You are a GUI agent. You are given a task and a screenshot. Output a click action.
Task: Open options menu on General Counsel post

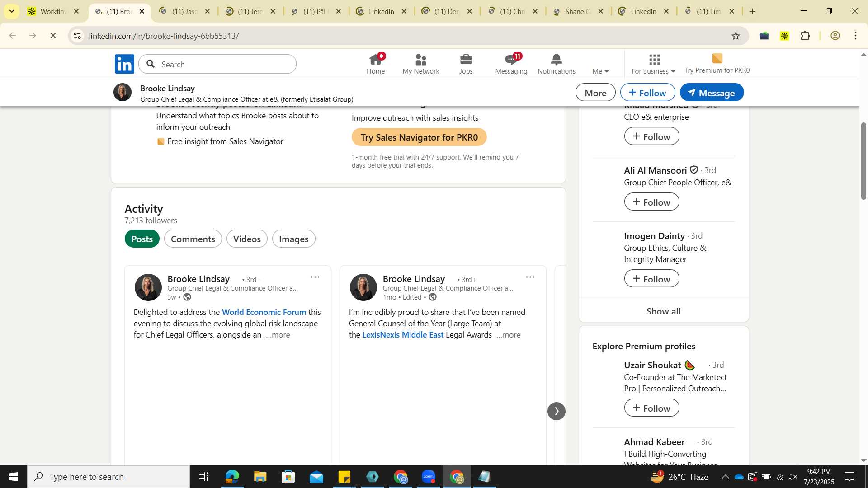point(530,277)
